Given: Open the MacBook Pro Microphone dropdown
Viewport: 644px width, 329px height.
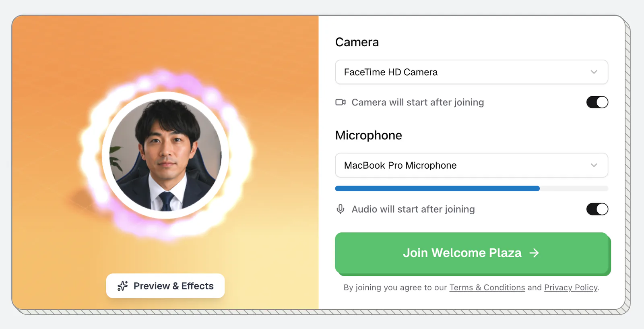Looking at the screenshot, I should [471, 165].
